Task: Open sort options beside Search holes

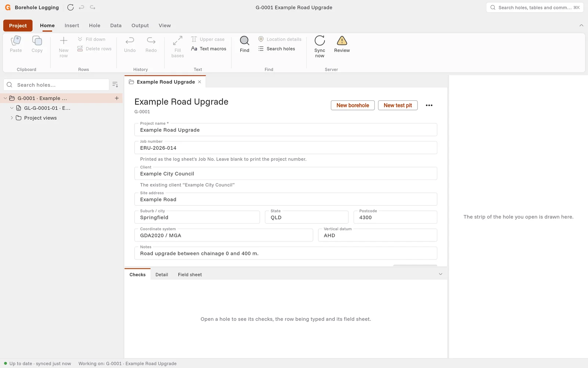Action: tap(115, 85)
